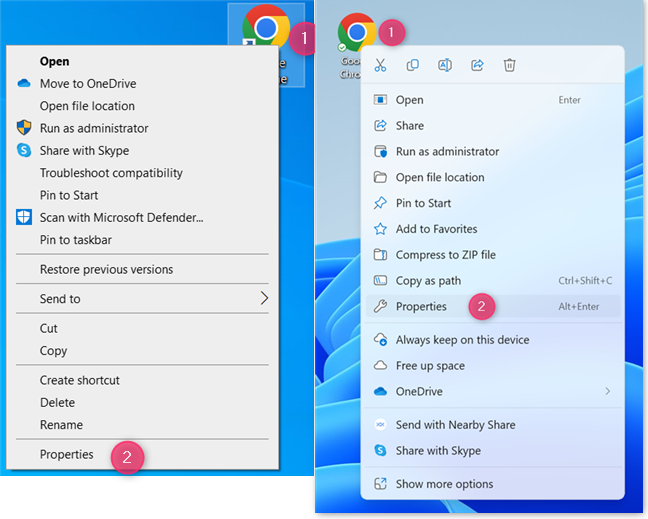Click the Rename icon in Windows 11 menu
648x519 pixels.
pos(445,65)
